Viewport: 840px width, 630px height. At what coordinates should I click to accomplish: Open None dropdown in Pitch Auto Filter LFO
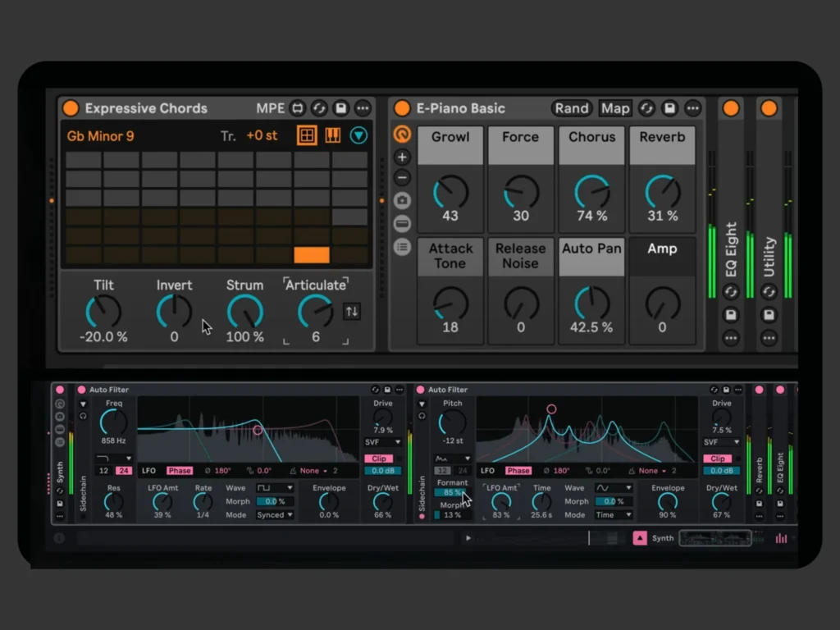pyautogui.click(x=651, y=470)
